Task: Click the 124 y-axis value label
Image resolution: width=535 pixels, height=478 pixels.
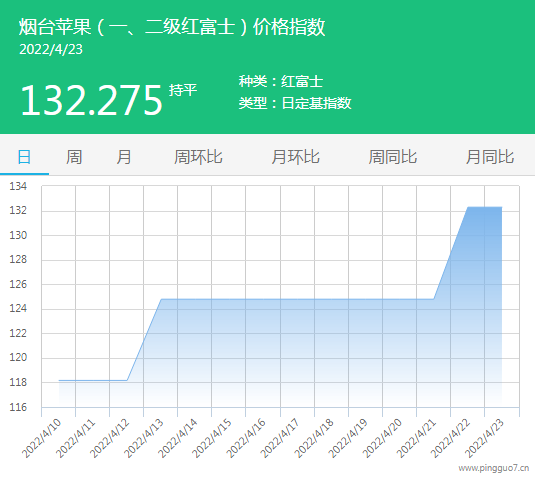Action: (x=18, y=308)
